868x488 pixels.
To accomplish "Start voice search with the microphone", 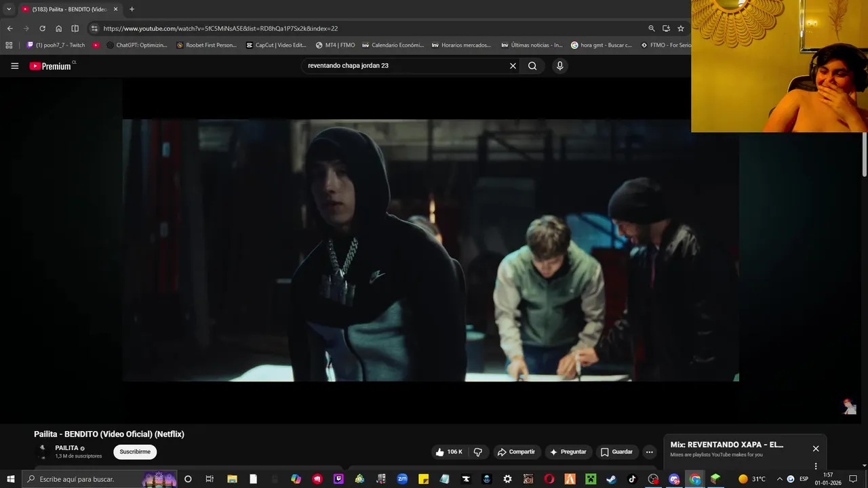I will [559, 66].
